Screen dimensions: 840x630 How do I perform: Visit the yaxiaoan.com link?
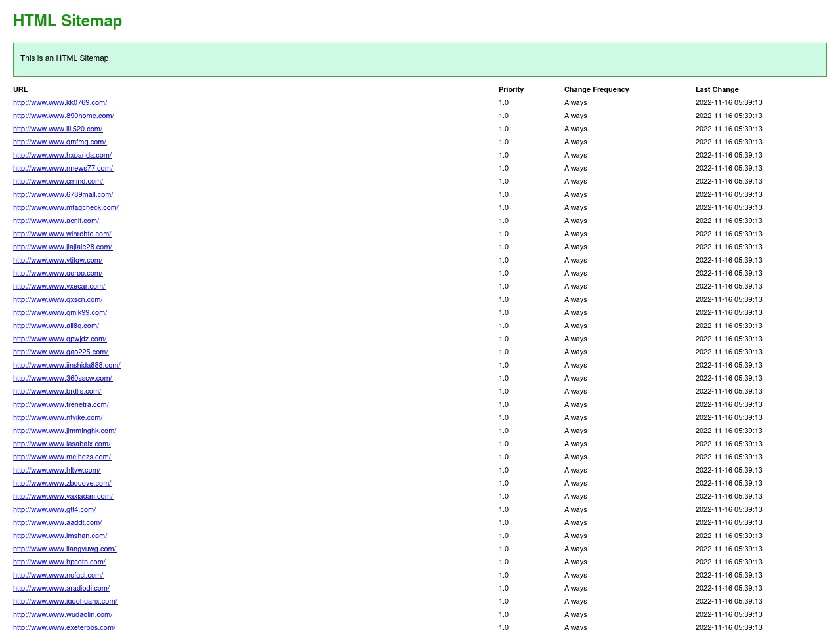pyautogui.click(x=63, y=496)
